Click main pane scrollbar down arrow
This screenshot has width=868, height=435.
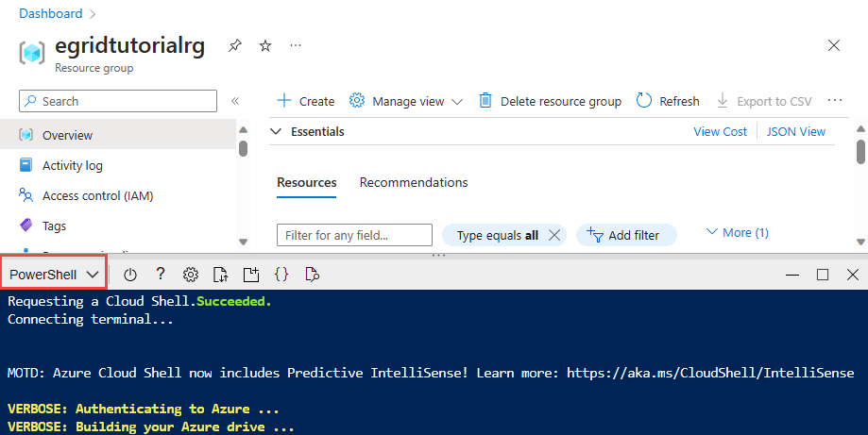[860, 242]
